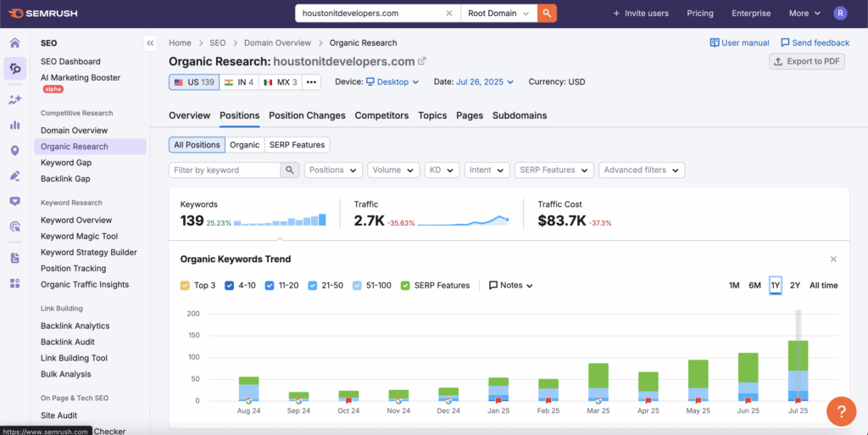Open the Volume filter dropdown

pos(393,170)
